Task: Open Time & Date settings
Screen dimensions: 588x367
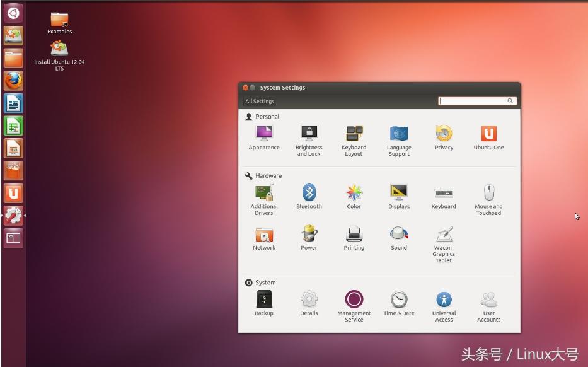Action: pyautogui.click(x=399, y=303)
